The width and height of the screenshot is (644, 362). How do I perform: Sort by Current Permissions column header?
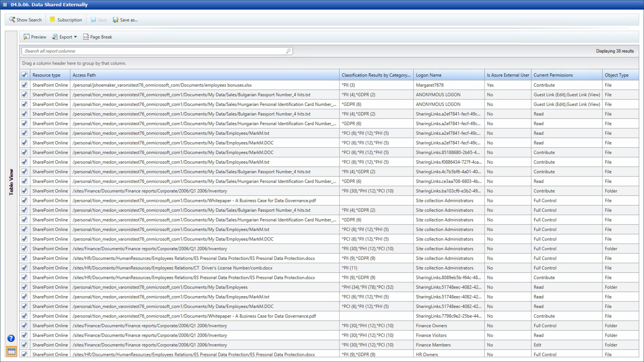(x=553, y=75)
